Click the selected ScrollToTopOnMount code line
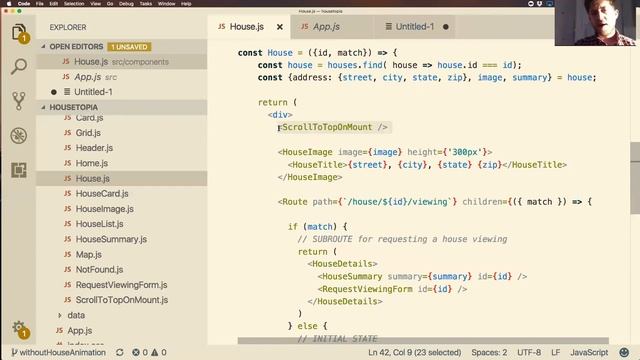Image resolution: width=640 pixels, height=360 pixels. coord(334,127)
